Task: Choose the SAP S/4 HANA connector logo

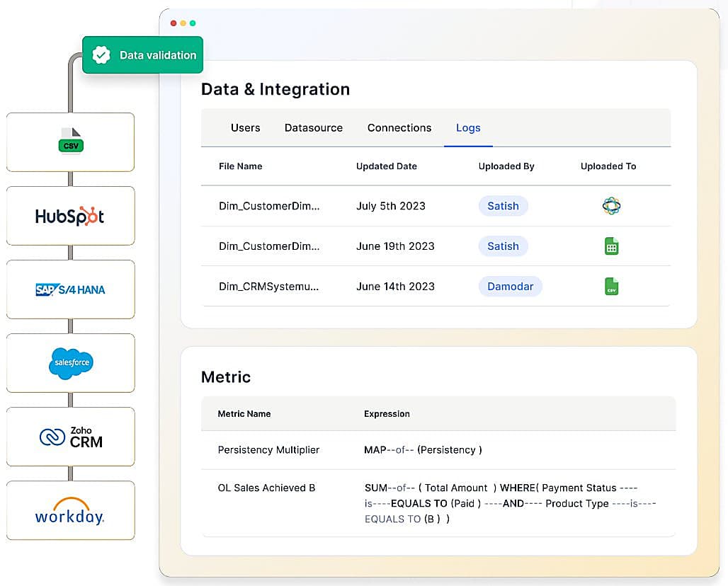Action: (x=71, y=289)
